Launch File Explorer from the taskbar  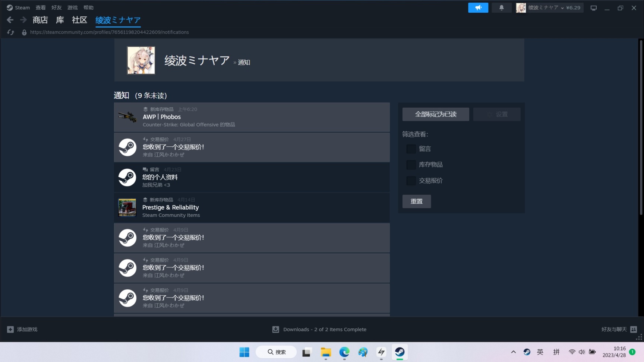pos(326,352)
